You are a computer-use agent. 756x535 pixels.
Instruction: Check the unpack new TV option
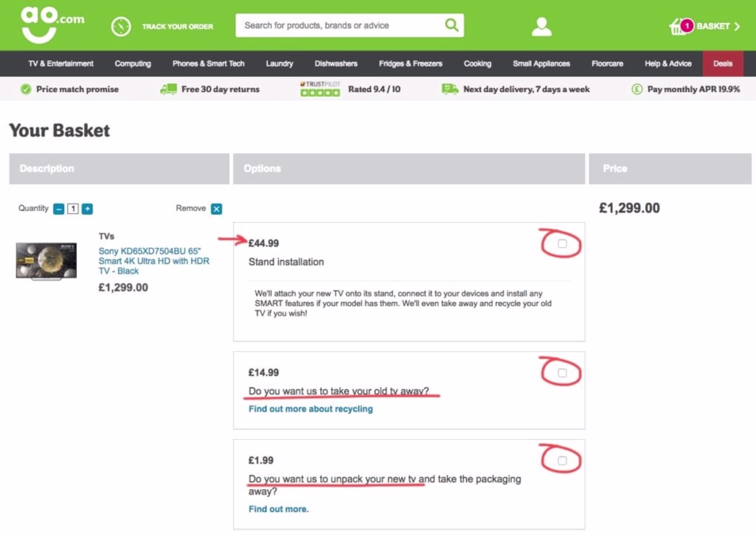[x=562, y=460]
